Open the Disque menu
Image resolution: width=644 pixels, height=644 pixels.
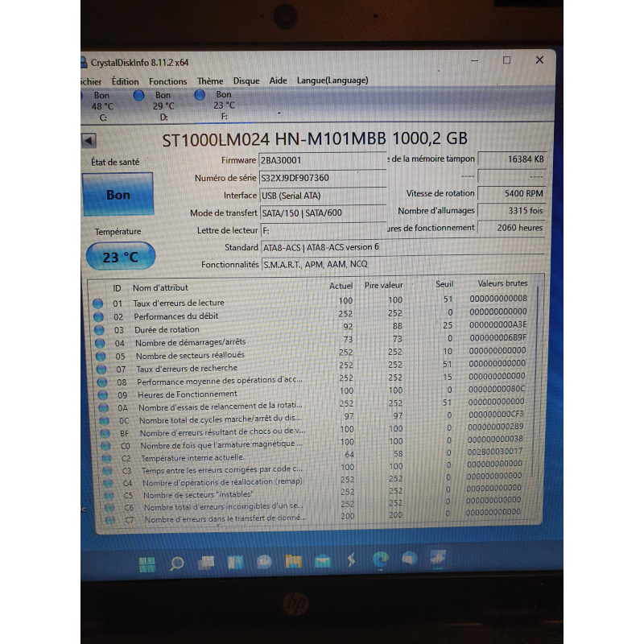246,80
